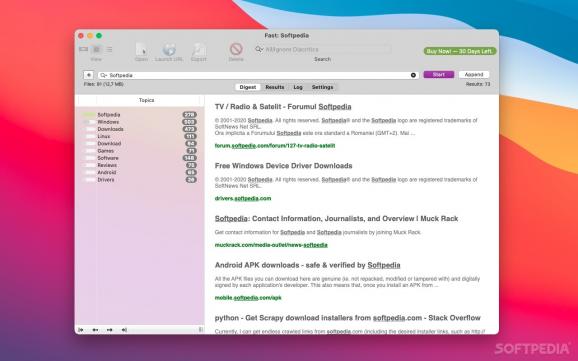Open the Muck Rack Softpedia result title
The width and height of the screenshot is (578, 361).
pos(336,219)
